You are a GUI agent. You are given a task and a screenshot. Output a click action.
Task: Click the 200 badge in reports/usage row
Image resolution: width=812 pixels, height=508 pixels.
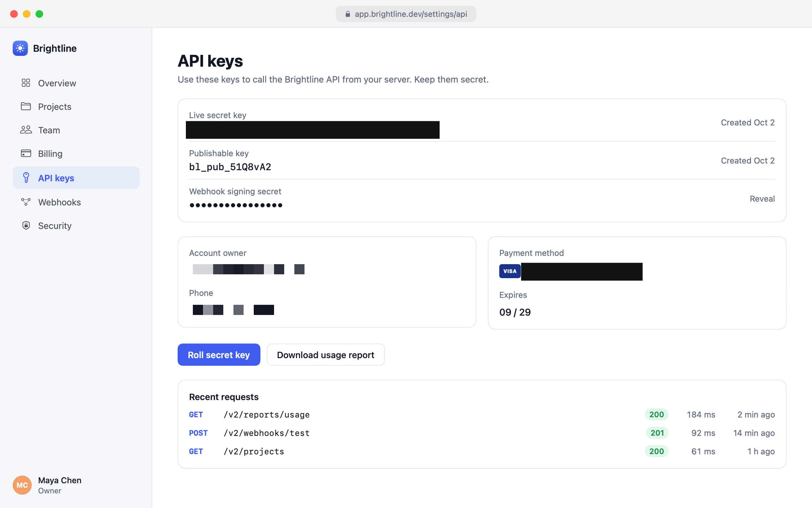click(656, 414)
